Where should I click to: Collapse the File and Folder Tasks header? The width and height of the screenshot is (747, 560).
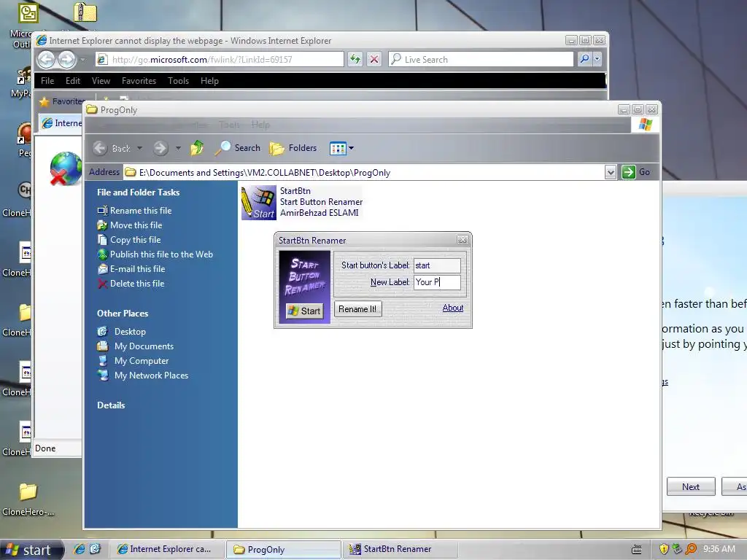[138, 192]
